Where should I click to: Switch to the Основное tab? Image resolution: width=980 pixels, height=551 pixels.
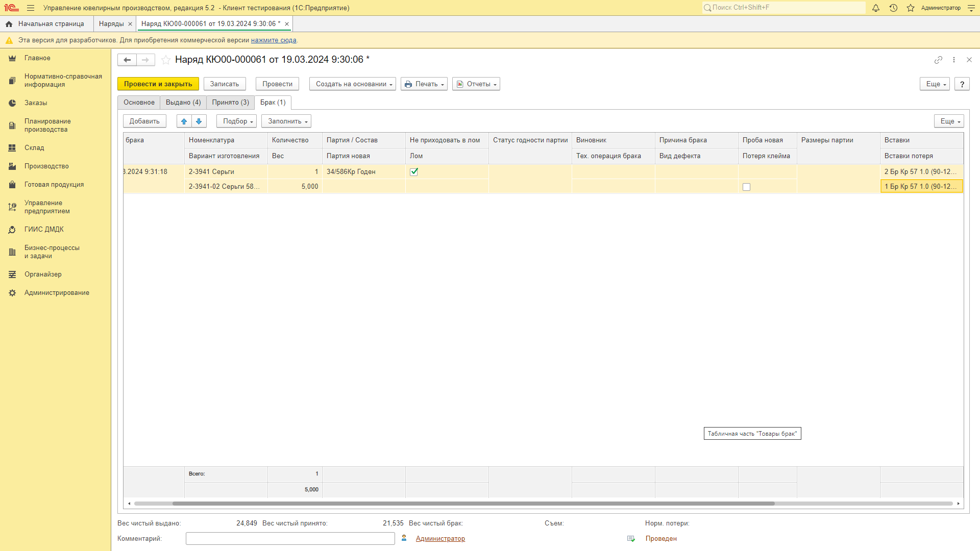139,103
